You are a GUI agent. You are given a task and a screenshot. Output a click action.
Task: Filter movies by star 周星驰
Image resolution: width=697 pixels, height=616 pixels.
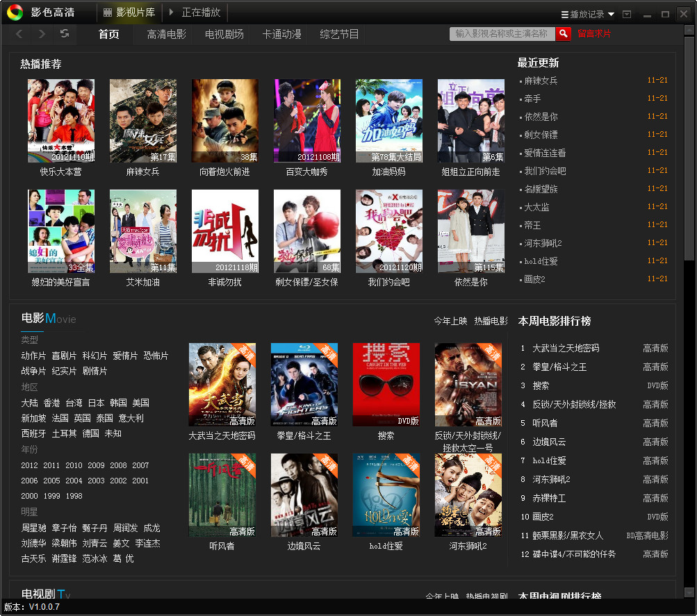(x=33, y=528)
